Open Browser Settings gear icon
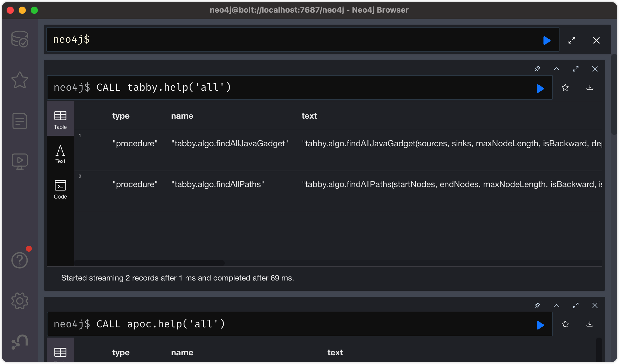This screenshot has height=364, width=619. [x=20, y=301]
